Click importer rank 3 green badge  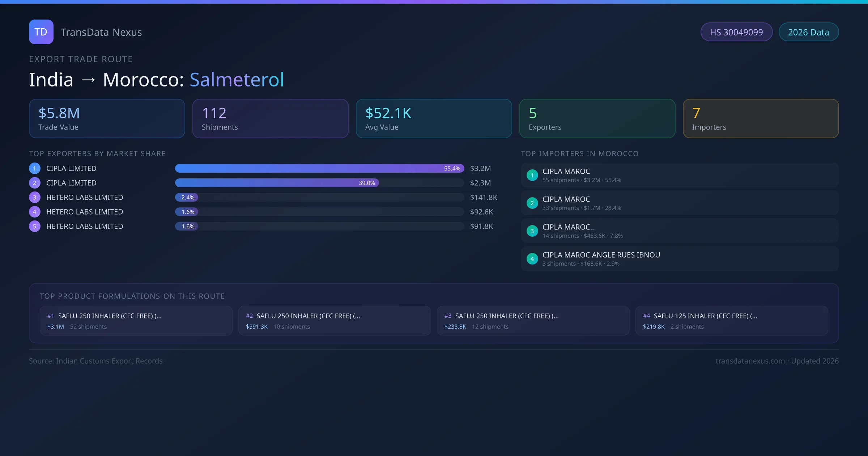(532, 231)
